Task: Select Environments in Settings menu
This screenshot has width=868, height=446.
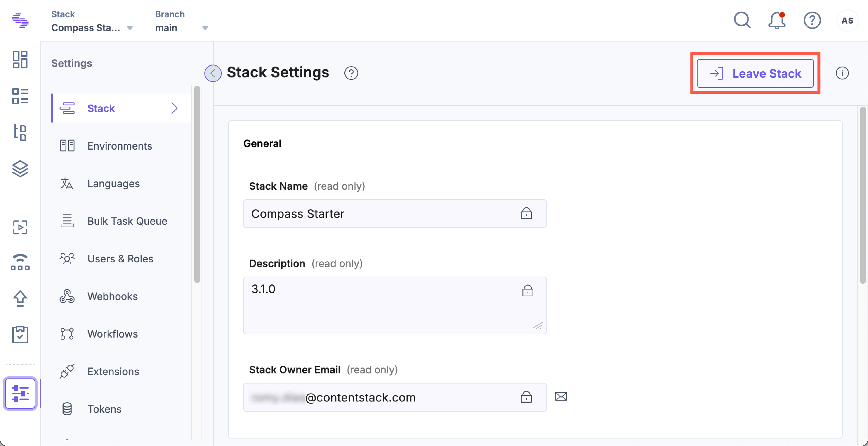Action: (122, 146)
